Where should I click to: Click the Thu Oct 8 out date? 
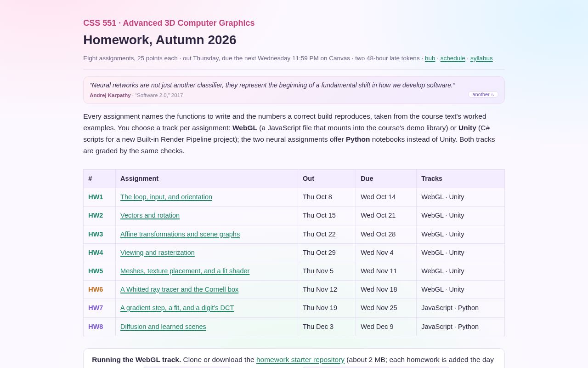[317, 197]
